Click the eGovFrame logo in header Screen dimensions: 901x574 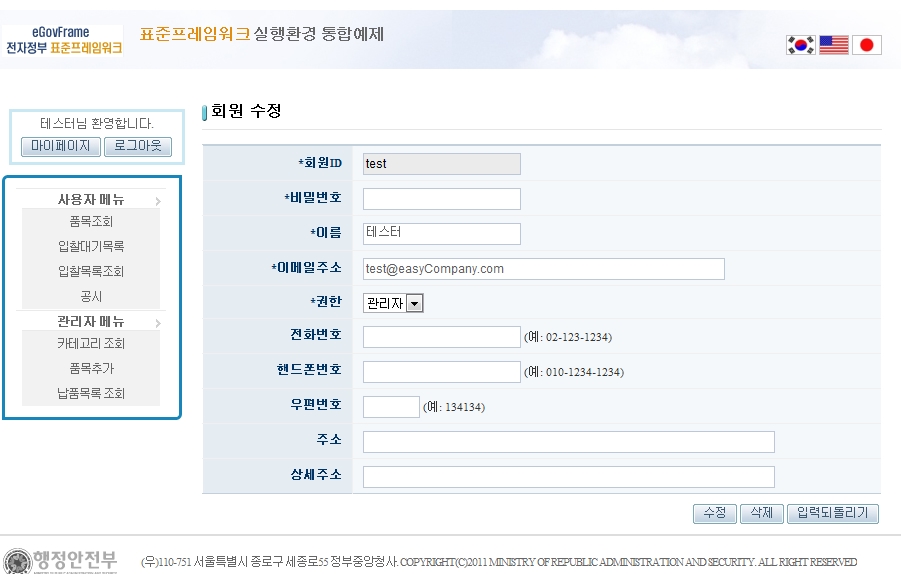64,40
